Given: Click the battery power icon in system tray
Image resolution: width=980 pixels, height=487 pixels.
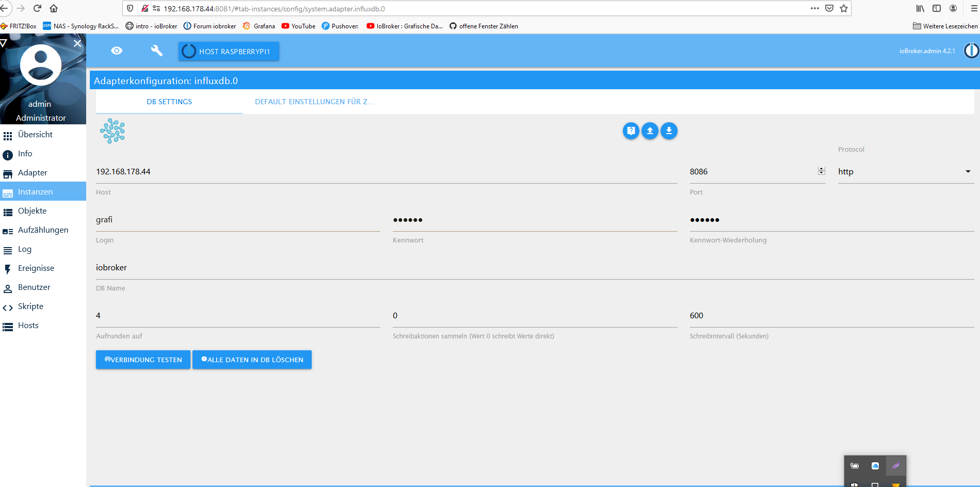Looking at the screenshot, I should point(855,466).
